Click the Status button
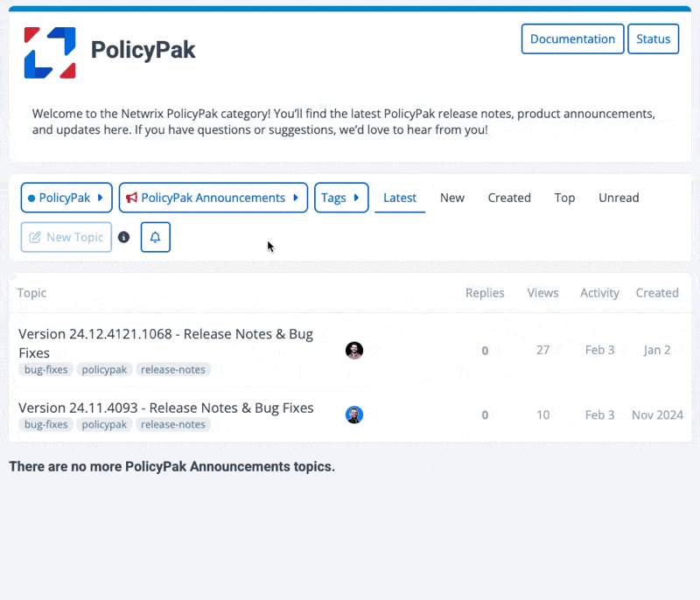Viewport: 700px width, 600px height. 653,38
